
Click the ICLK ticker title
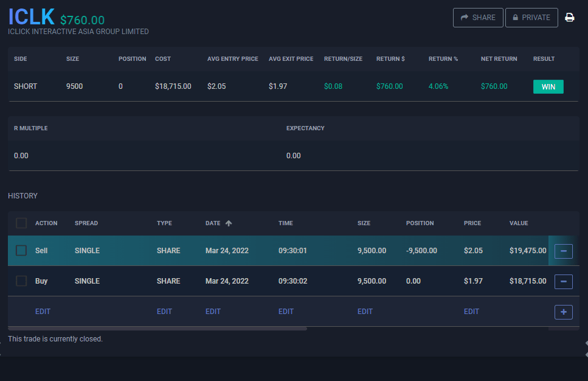tap(31, 17)
